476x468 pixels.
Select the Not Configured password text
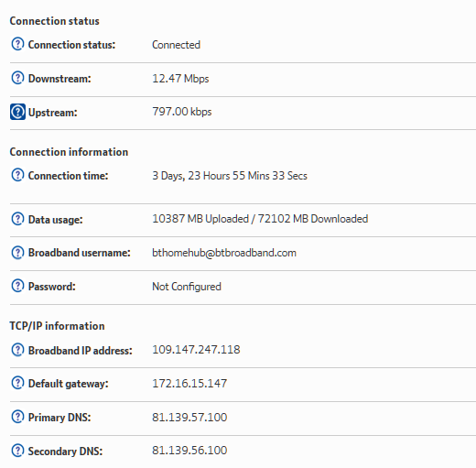(x=187, y=287)
